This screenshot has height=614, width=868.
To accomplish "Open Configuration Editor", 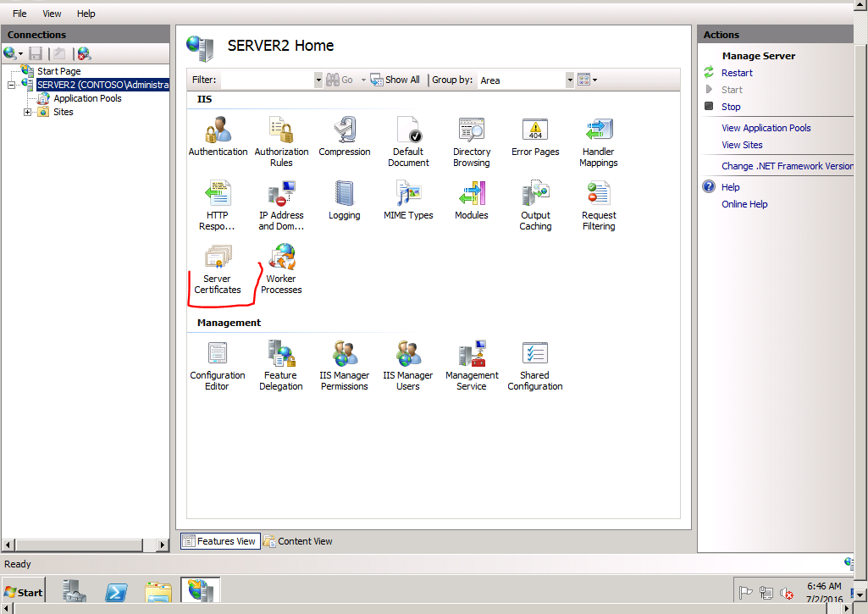I will (217, 365).
